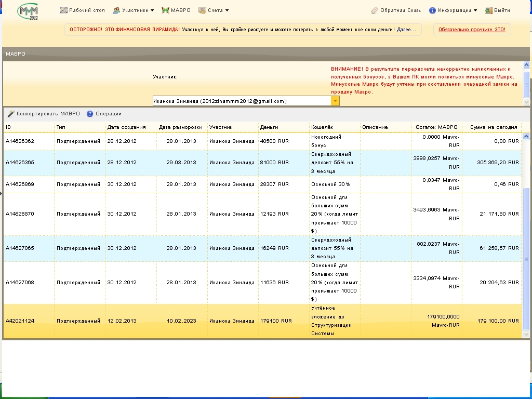Expand Информация dropdown arrow
The width and height of the screenshot is (532, 399).
[475, 10]
